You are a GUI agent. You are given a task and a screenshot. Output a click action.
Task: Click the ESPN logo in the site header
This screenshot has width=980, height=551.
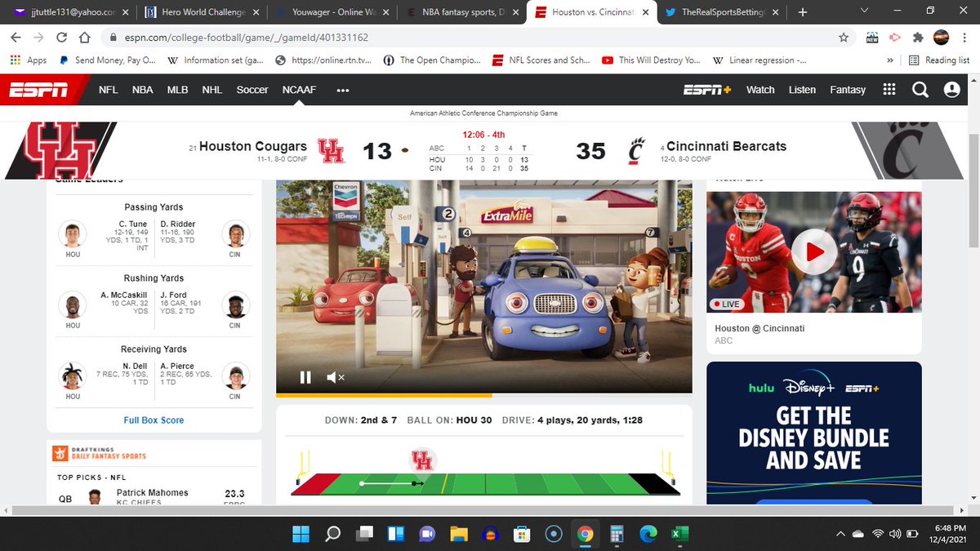(x=38, y=90)
